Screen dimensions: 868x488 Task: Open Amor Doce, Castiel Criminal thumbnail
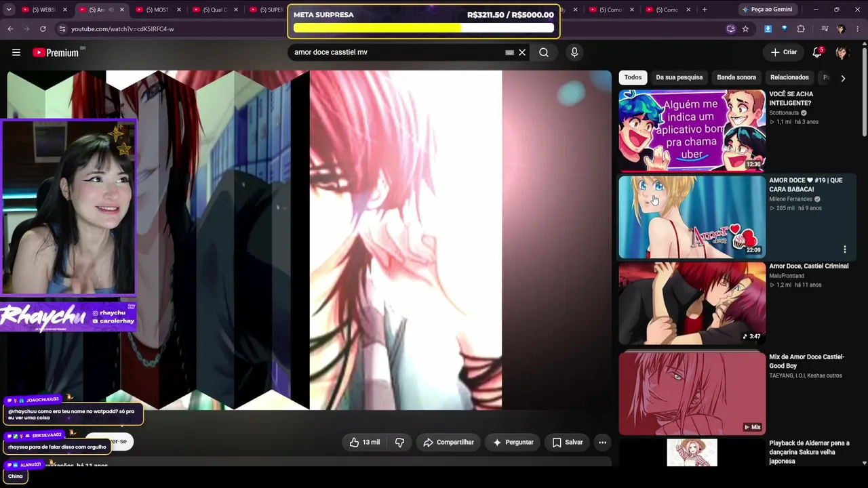[x=692, y=303]
